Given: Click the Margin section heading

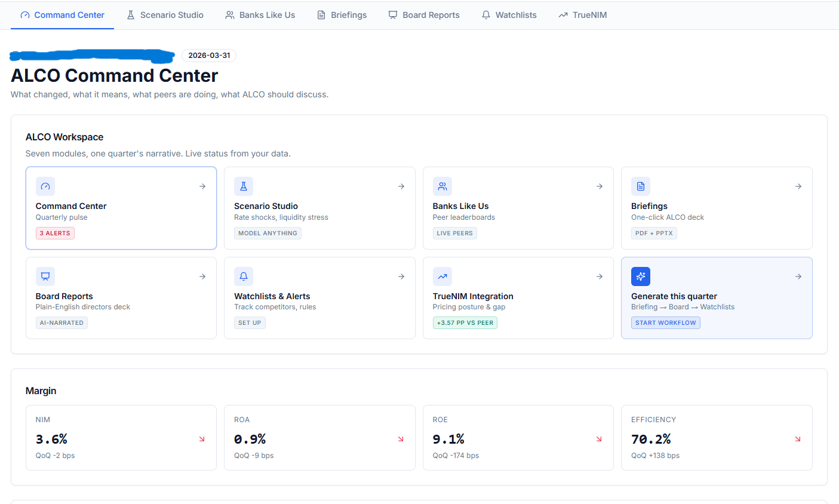Looking at the screenshot, I should click(41, 391).
